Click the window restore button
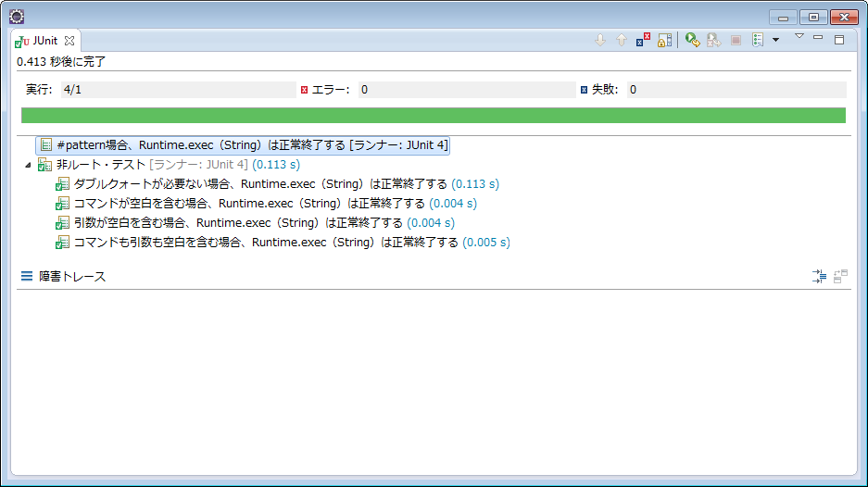Viewport: 868px width, 487px height. pos(813,18)
